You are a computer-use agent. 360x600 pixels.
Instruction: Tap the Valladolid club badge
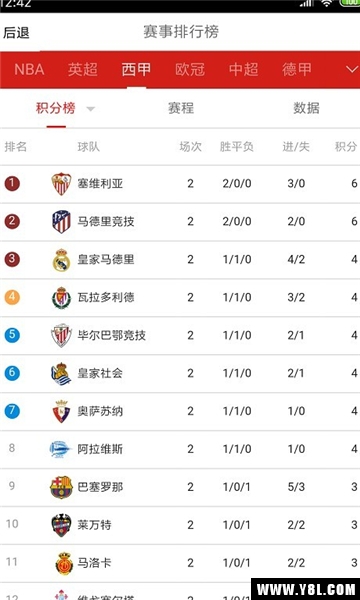pyautogui.click(x=61, y=298)
